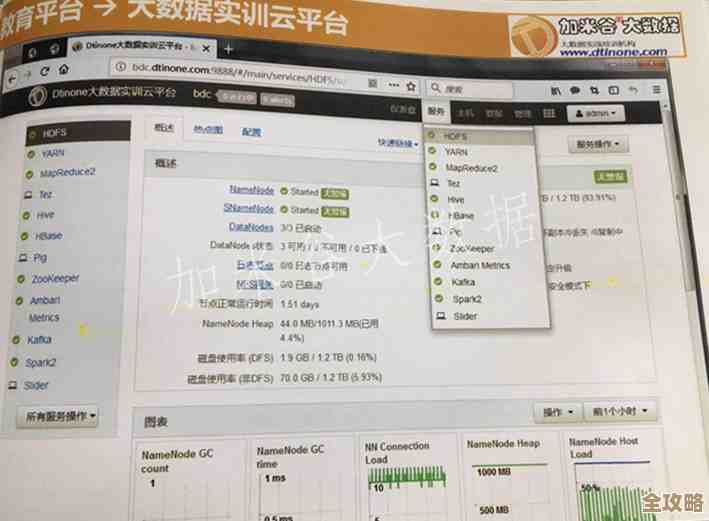
Task: Open the page actions three-dot menu
Action: 394,85
